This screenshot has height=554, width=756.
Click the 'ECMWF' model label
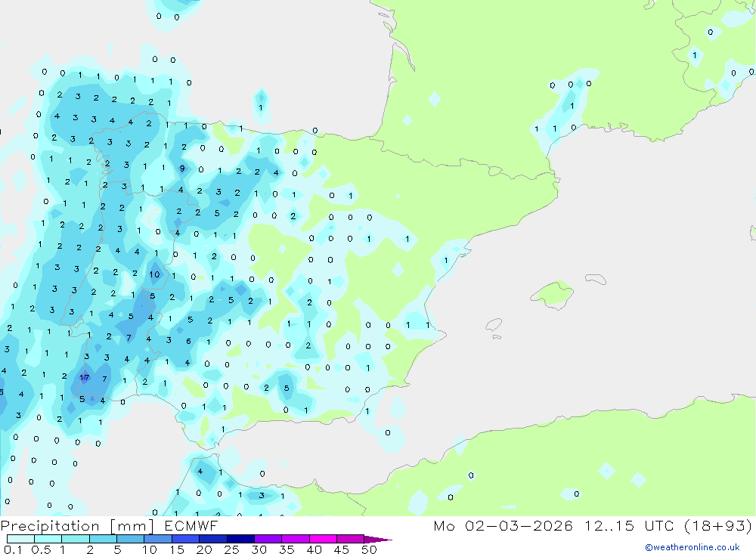pos(191,525)
